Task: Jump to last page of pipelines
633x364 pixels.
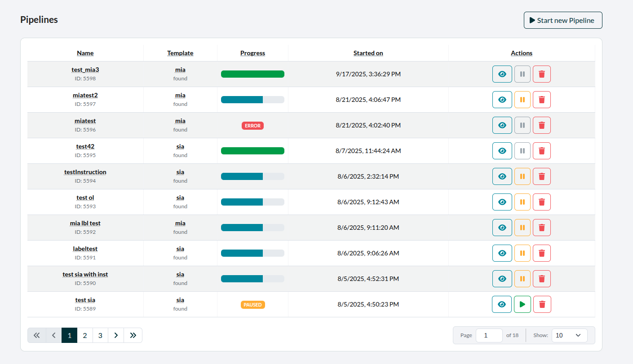Action: [x=133, y=335]
